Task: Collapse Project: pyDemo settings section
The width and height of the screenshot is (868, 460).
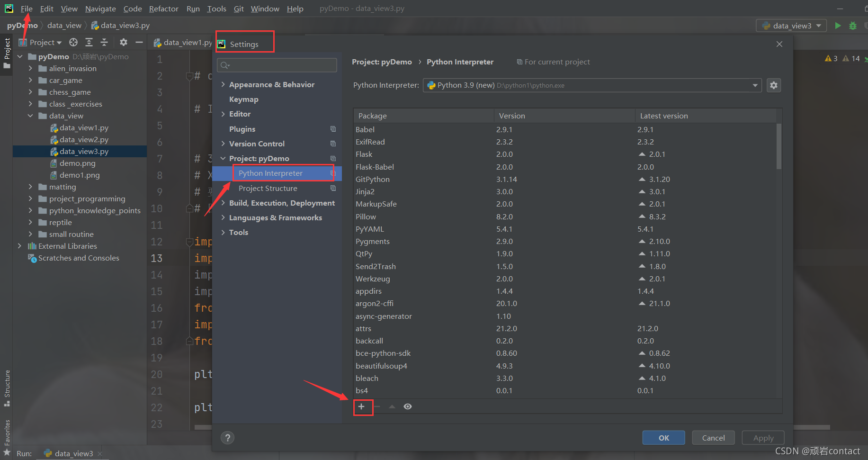Action: tap(223, 158)
